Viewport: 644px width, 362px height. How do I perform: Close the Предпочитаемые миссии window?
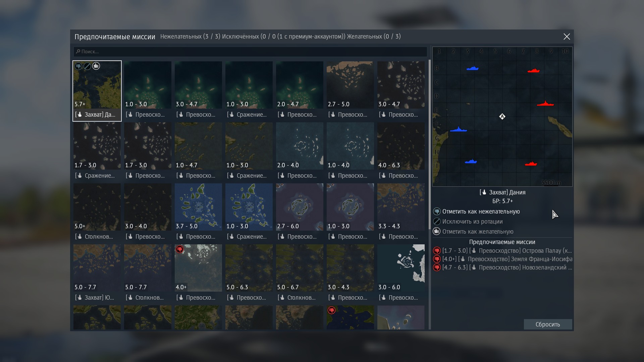pos(567,37)
